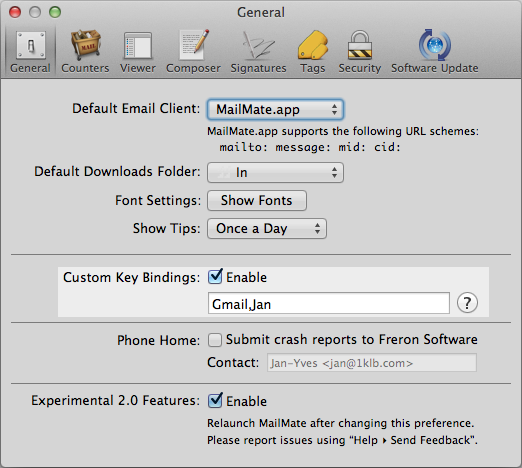Toggle Experimental 2.0 Features Enable checkbox

(x=215, y=400)
